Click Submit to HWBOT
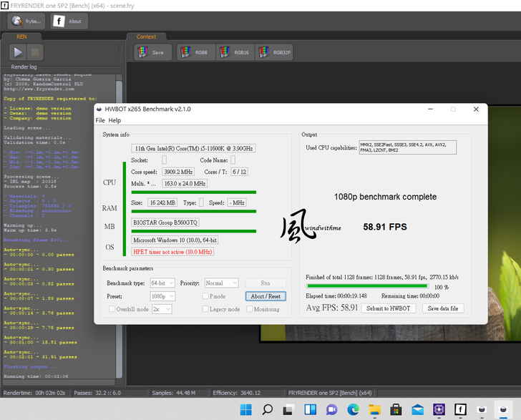 pyautogui.click(x=387, y=308)
